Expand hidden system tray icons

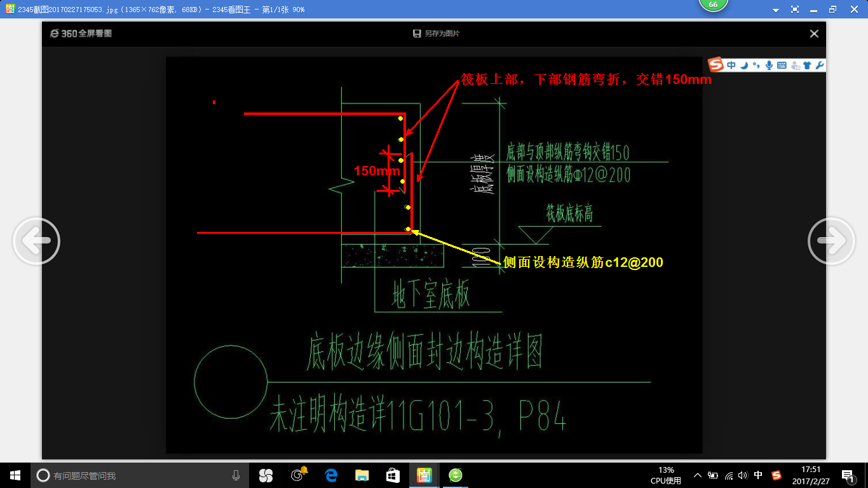click(698, 475)
